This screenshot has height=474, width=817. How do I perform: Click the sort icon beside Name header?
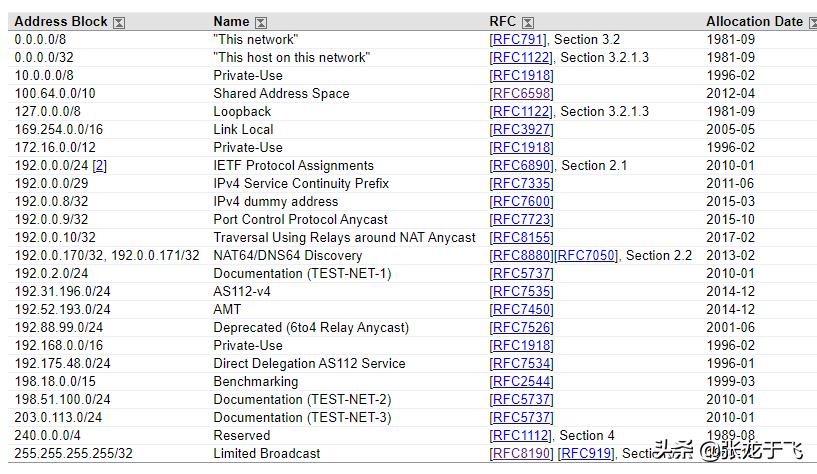pyautogui.click(x=261, y=22)
